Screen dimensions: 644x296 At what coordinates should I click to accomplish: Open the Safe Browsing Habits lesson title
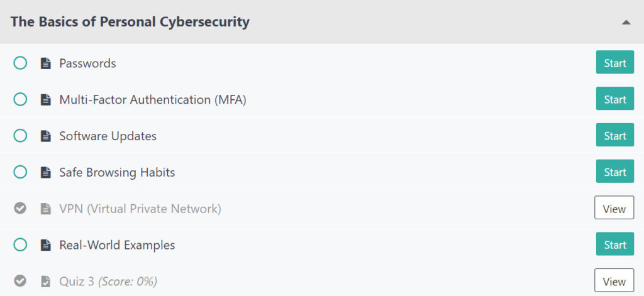[x=117, y=172]
